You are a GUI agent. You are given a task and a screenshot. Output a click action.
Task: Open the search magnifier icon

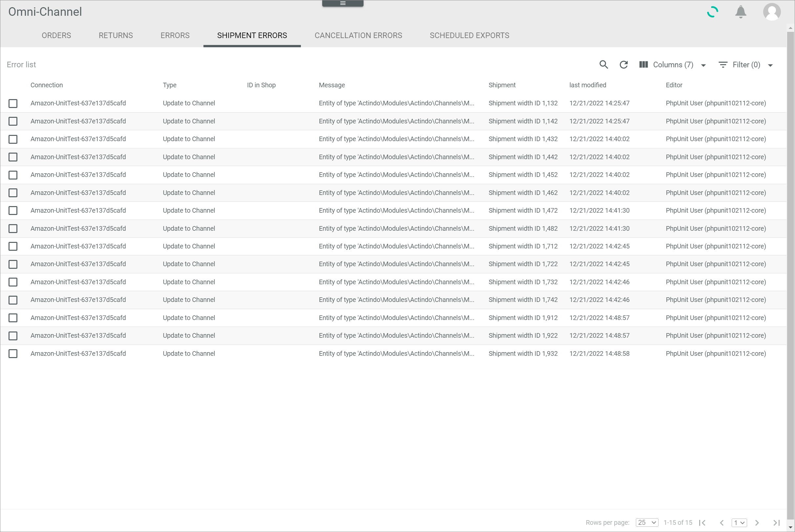(x=603, y=64)
